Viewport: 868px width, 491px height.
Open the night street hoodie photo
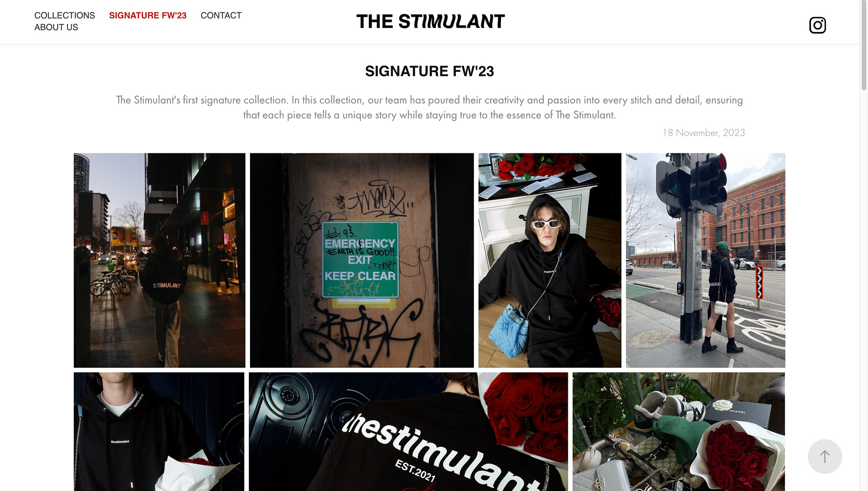[x=160, y=260]
